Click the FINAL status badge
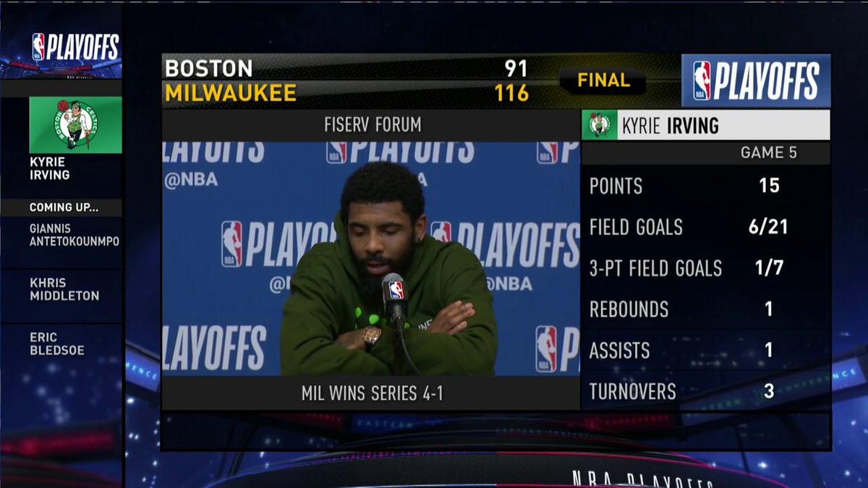 point(603,81)
